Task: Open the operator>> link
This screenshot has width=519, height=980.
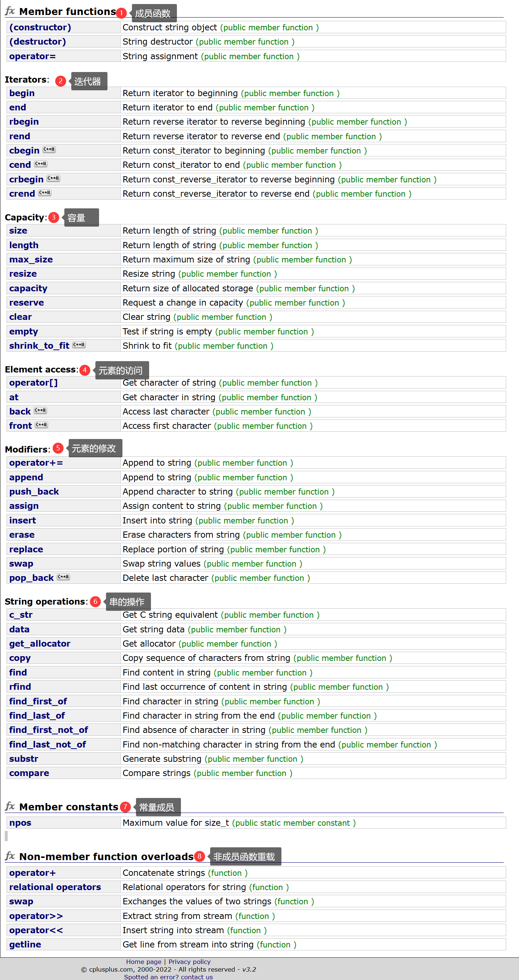Action: click(x=36, y=916)
